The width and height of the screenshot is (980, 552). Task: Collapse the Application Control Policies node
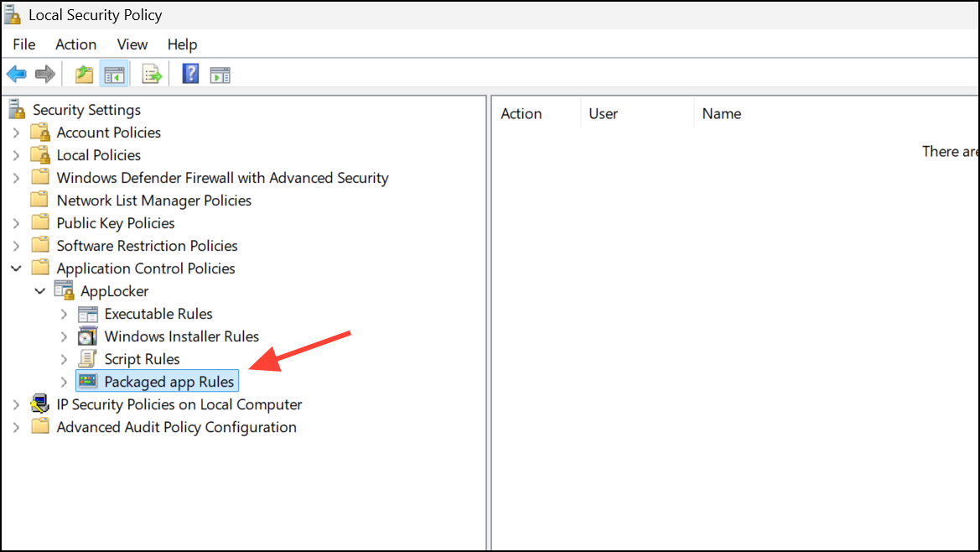pyautogui.click(x=16, y=268)
